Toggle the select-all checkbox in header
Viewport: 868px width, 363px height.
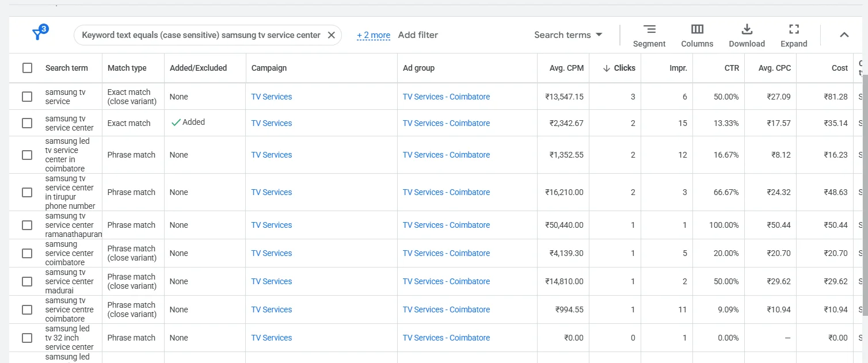(27, 68)
